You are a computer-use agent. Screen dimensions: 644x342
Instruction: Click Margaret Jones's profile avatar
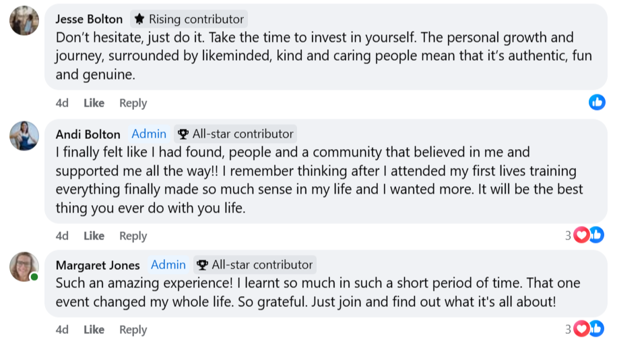[x=24, y=266]
